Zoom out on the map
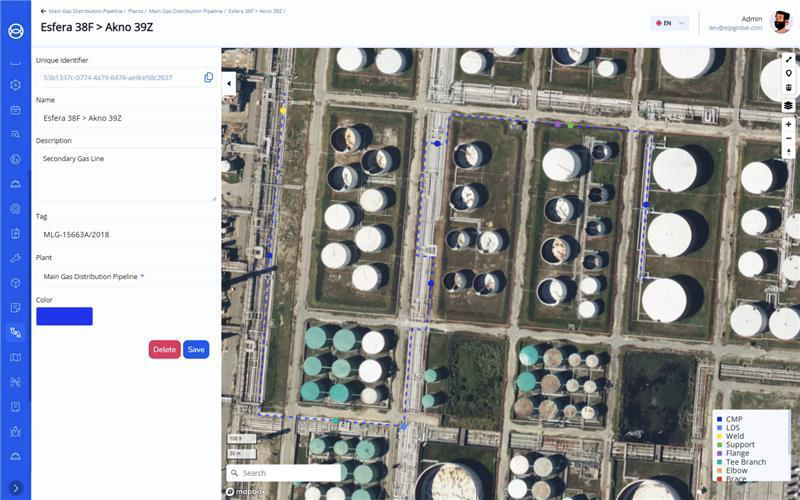Screen dimensions: 800x500 (x=788, y=138)
